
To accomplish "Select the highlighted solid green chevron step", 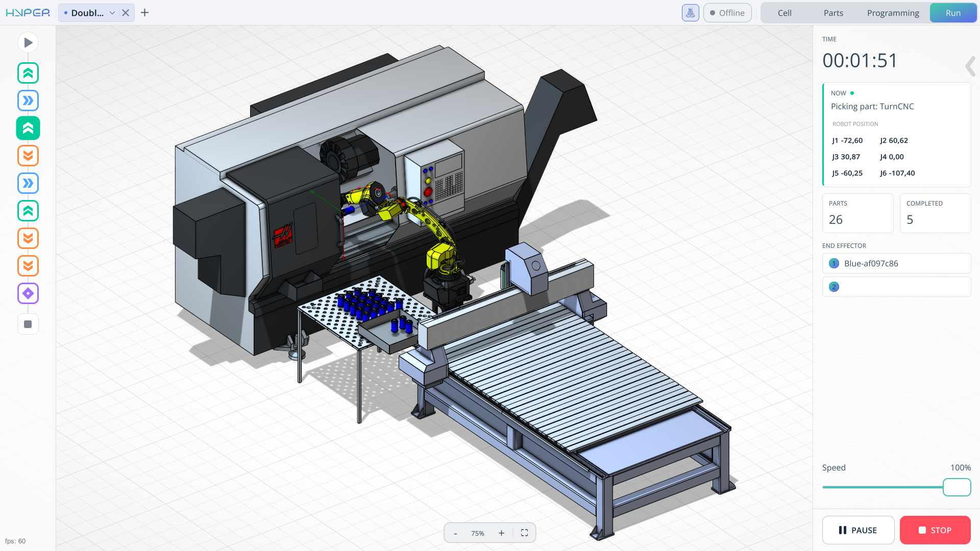I will [x=28, y=128].
